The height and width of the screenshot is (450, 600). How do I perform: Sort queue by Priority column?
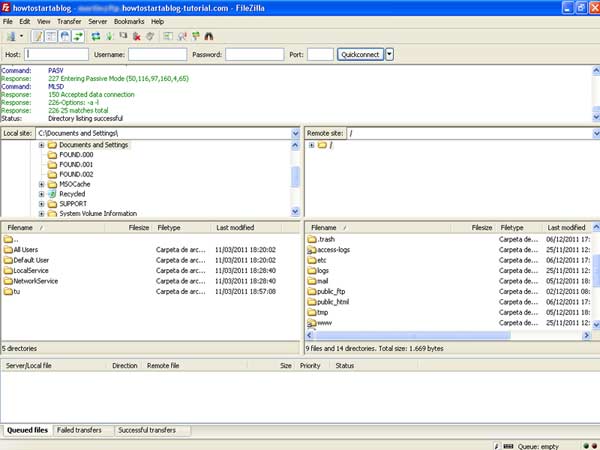pos(313,366)
